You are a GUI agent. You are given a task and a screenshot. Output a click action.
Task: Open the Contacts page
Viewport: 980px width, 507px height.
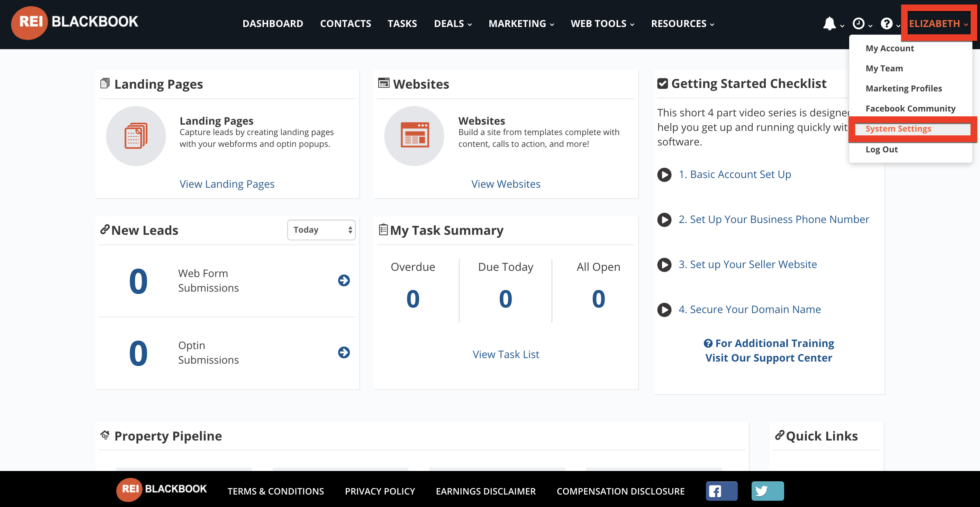345,24
